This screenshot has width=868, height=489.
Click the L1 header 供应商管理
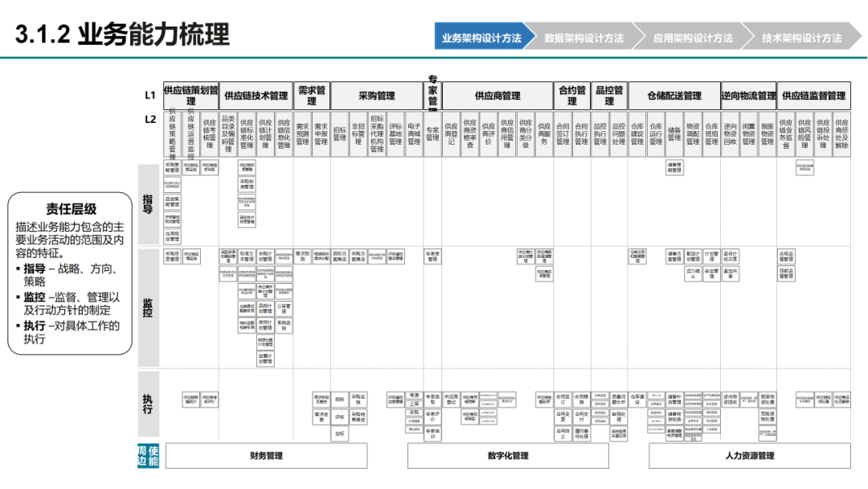[x=497, y=95]
